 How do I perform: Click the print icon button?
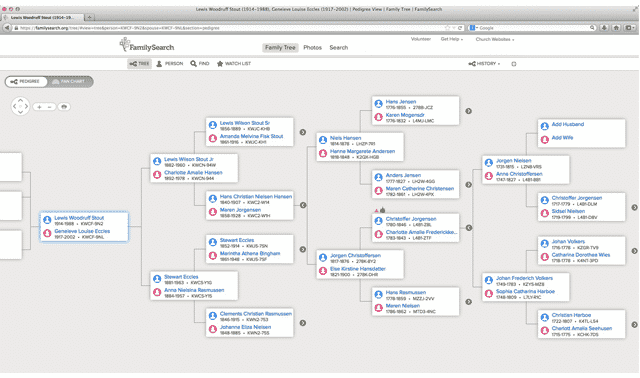(64, 107)
